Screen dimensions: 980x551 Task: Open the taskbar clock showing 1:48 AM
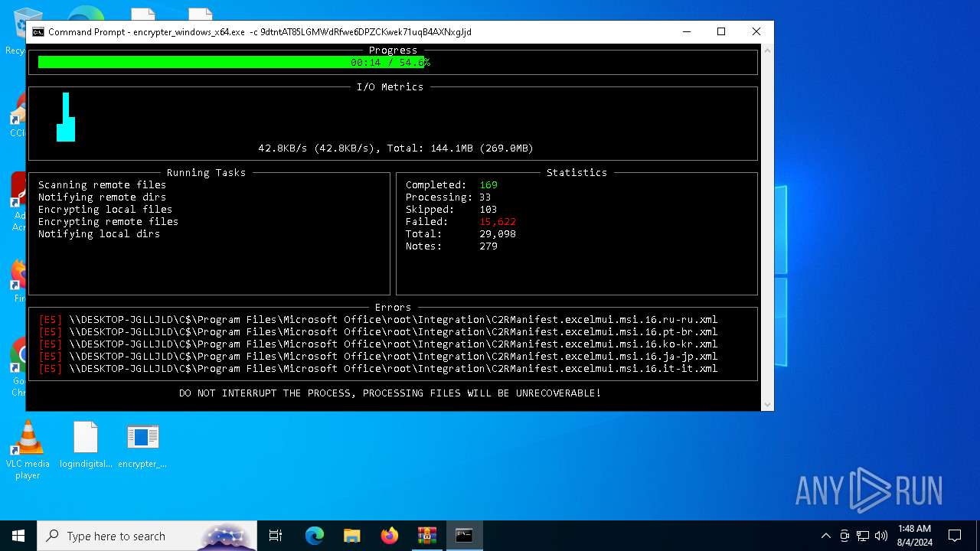[914, 536]
